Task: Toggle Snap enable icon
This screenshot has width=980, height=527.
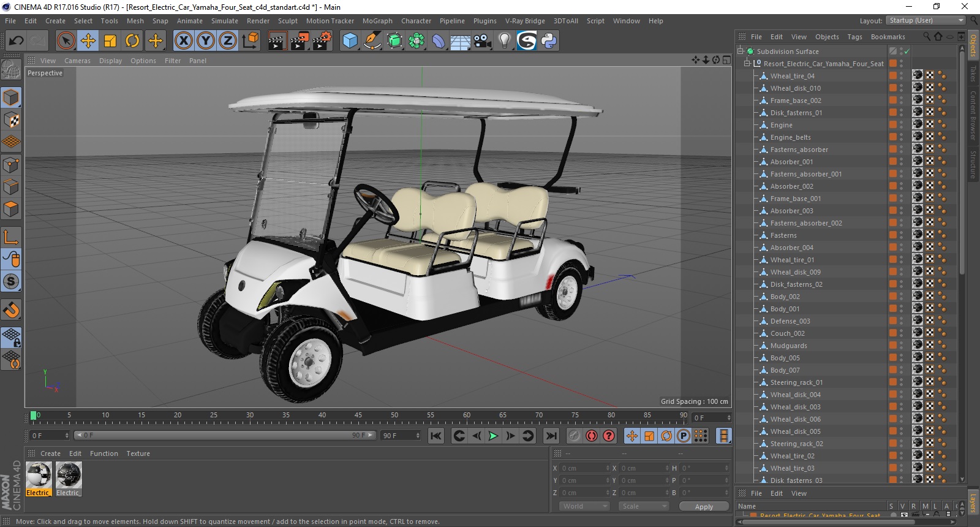Action: tap(11, 281)
